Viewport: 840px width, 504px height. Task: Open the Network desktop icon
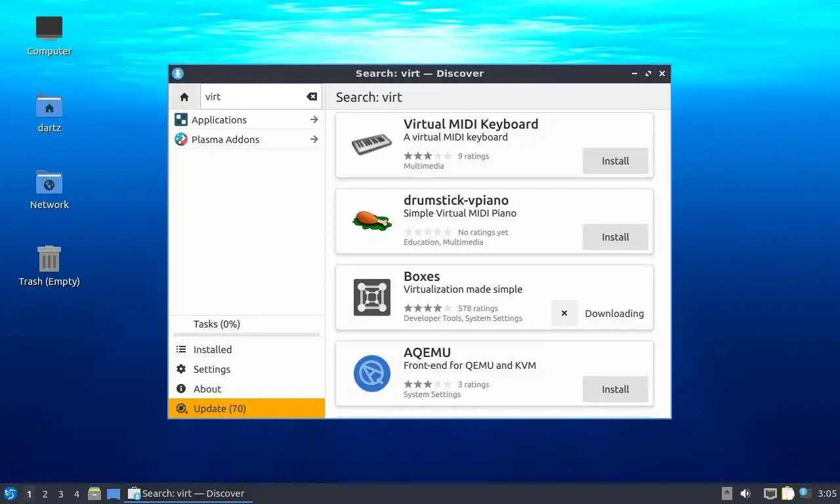[x=49, y=189]
